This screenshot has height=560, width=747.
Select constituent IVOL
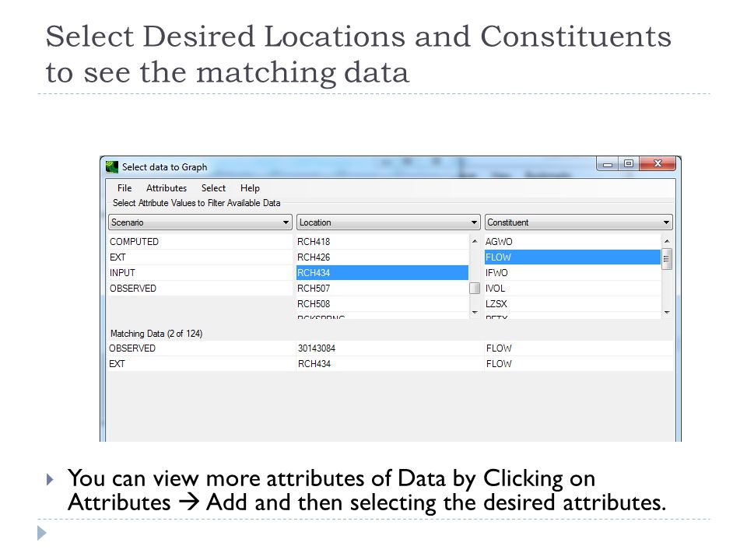pyautogui.click(x=573, y=289)
